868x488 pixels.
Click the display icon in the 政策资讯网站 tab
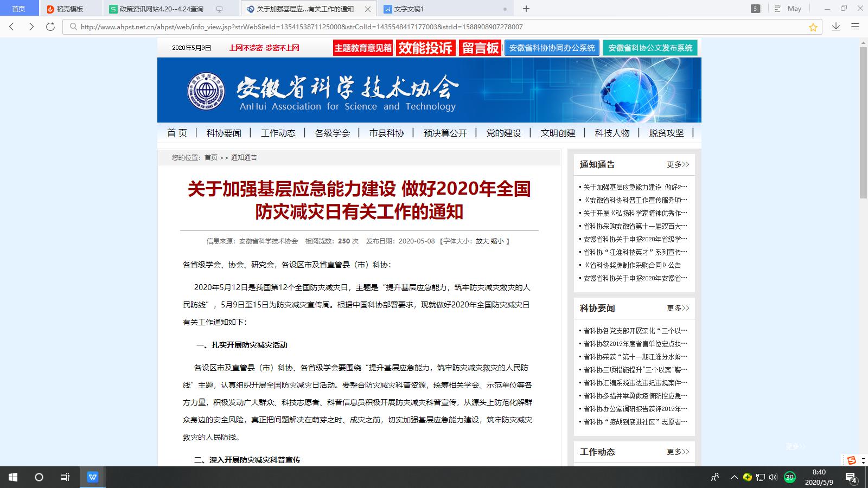[x=220, y=9]
